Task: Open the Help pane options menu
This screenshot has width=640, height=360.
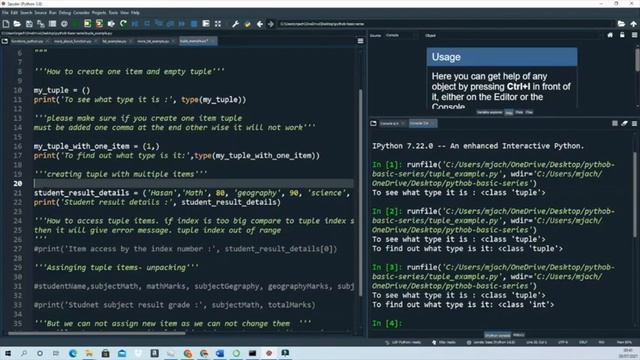Action: click(634, 36)
